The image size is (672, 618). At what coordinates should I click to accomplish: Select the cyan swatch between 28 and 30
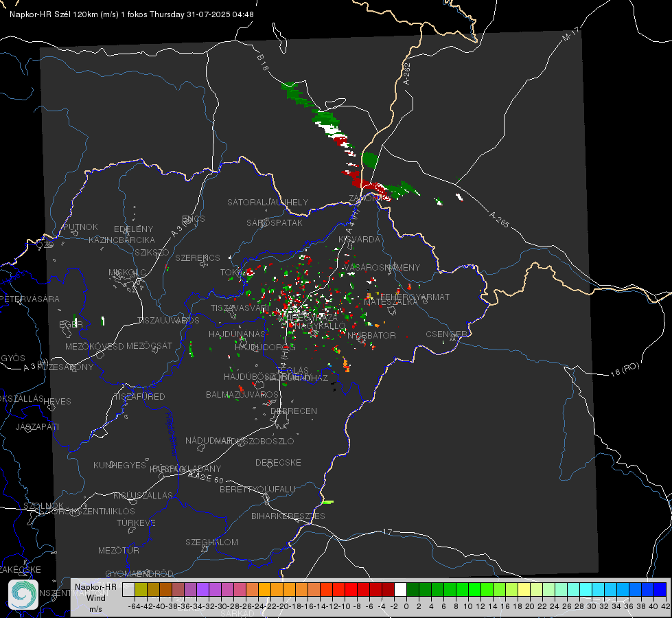(x=586, y=589)
